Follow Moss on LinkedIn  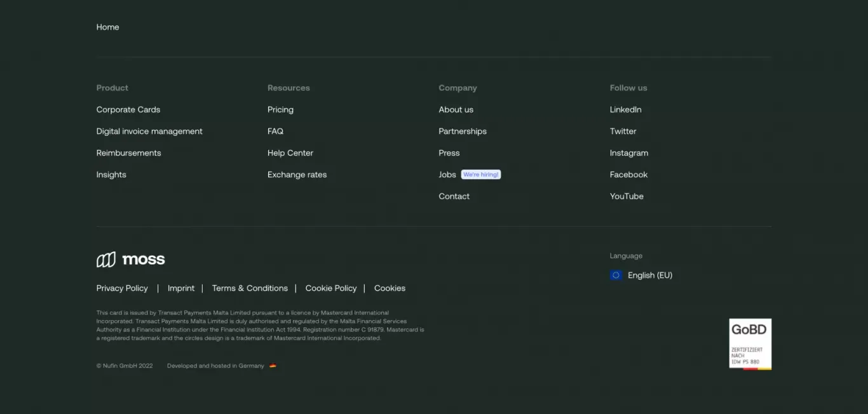pyautogui.click(x=626, y=110)
